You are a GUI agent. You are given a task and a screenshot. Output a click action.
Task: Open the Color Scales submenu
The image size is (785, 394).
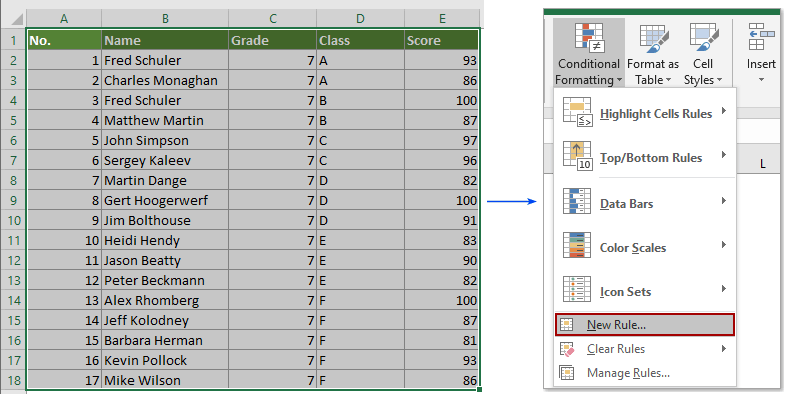coord(645,246)
